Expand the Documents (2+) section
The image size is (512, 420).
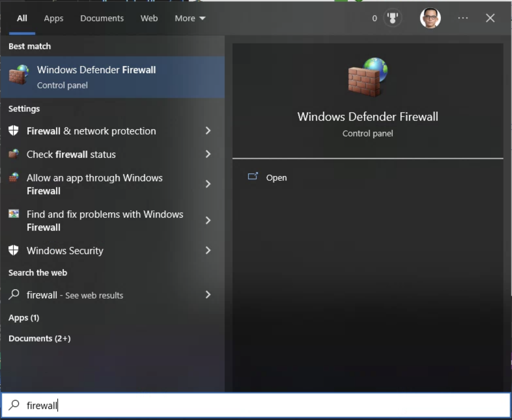pyautogui.click(x=40, y=338)
